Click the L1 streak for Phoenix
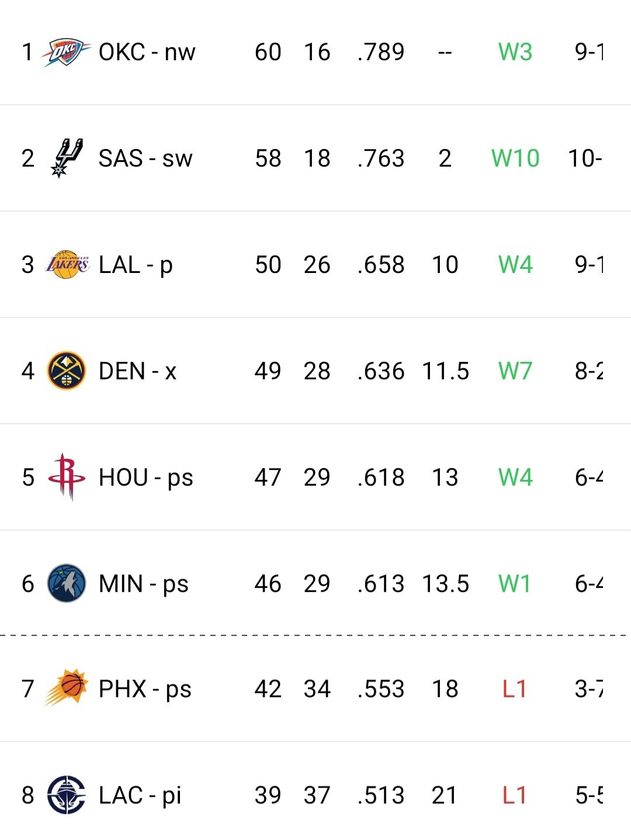The image size is (631, 840). tap(514, 689)
